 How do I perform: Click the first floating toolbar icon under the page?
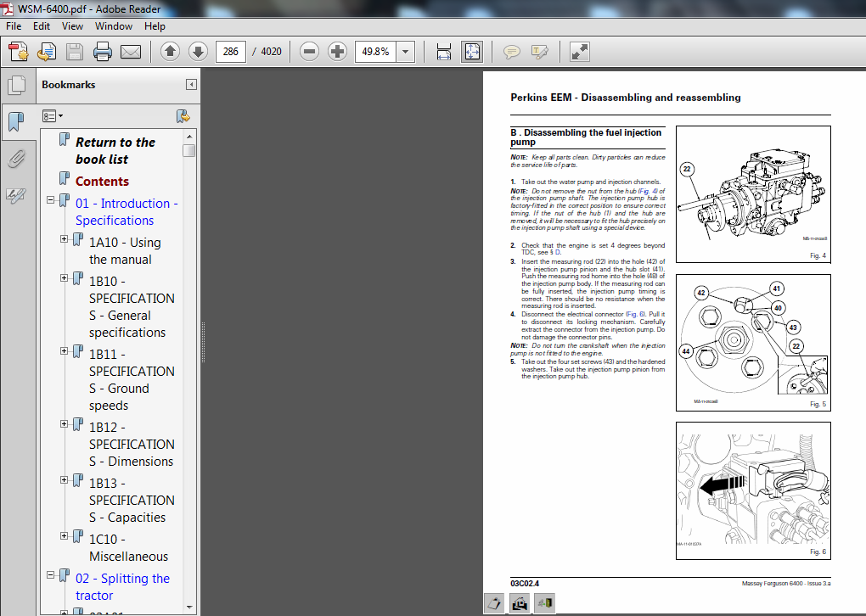click(495, 602)
